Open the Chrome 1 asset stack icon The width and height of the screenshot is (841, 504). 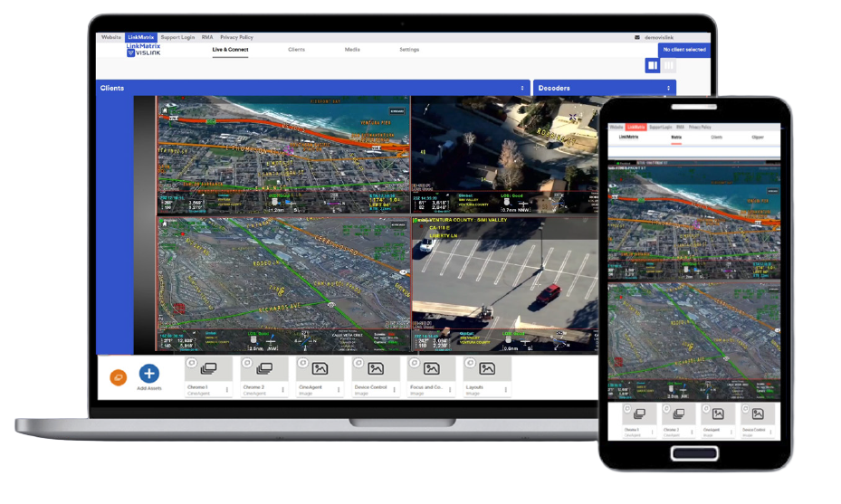pyautogui.click(x=209, y=369)
